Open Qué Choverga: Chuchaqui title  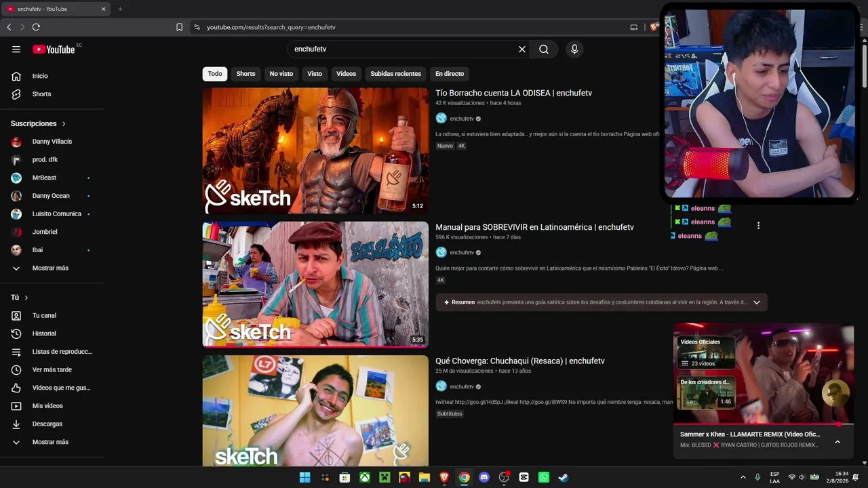click(520, 361)
